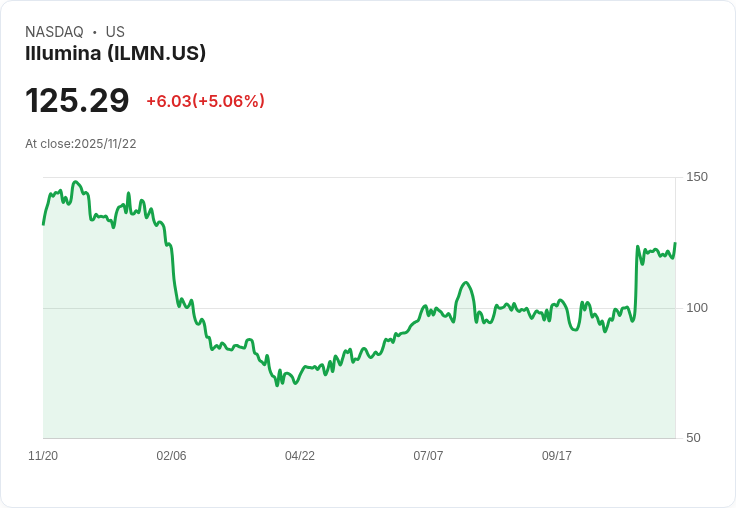Click the 02/06 date axis label
This screenshot has height=508, width=736.
pos(171,456)
